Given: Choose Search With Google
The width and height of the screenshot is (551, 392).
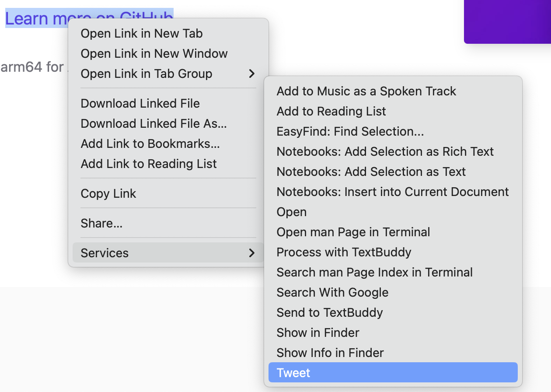Looking at the screenshot, I should 332,292.
